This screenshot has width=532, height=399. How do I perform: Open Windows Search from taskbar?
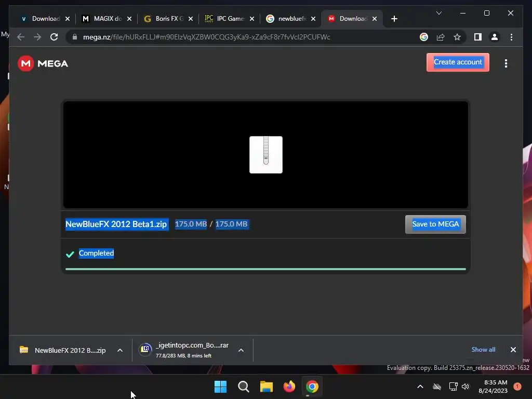243,387
